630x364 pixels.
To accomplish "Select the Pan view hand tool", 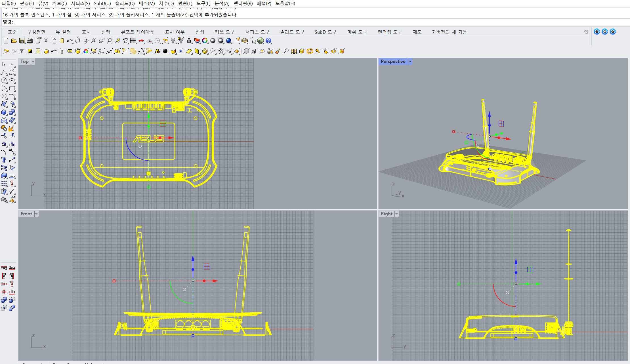I will [x=77, y=41].
